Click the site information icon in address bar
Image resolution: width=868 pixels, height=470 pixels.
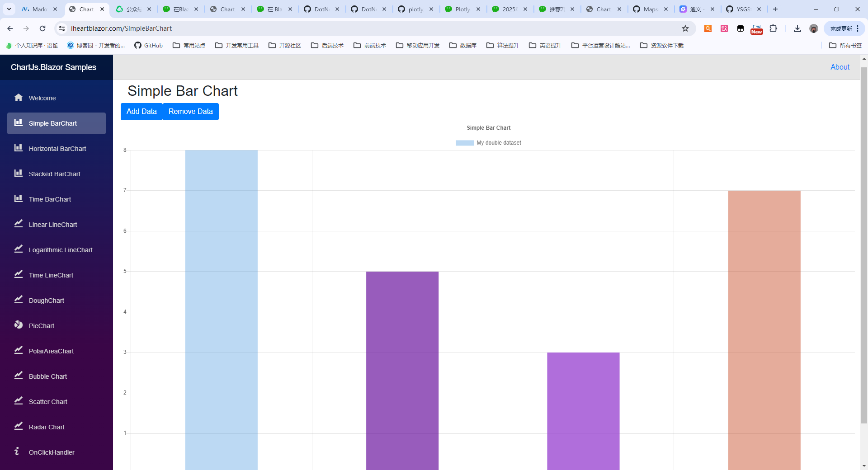tap(62, 28)
